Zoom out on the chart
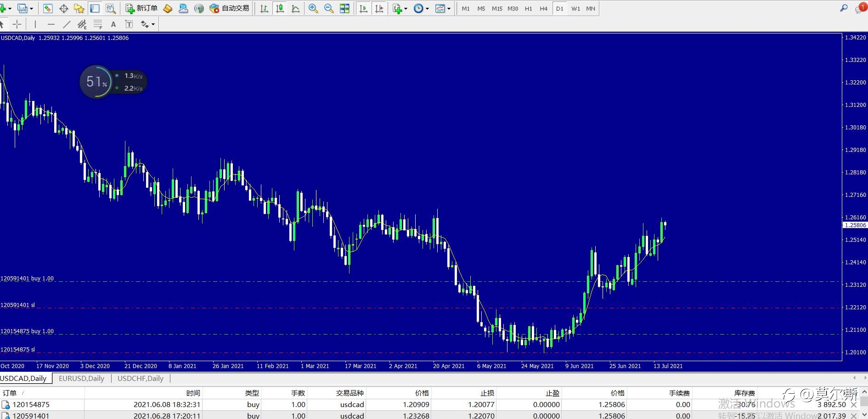 pos(329,8)
